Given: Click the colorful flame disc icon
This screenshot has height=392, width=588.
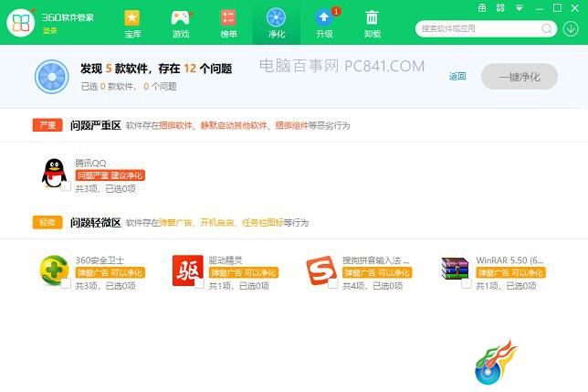Looking at the screenshot, I should click(x=496, y=362).
